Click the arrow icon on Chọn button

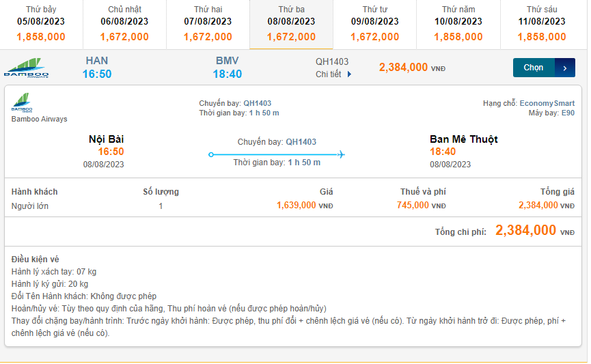point(564,68)
